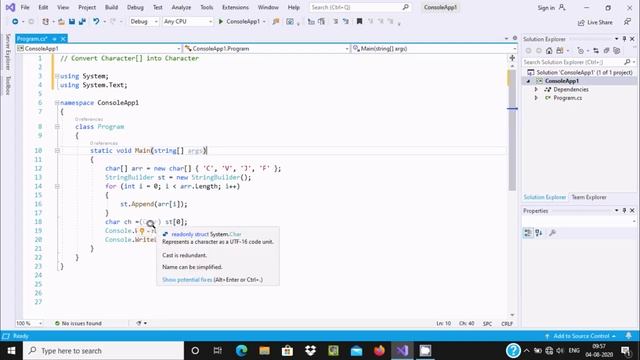Expand the Program.cs node
Image resolution: width=640 pixels, height=360 pixels.
(536, 98)
